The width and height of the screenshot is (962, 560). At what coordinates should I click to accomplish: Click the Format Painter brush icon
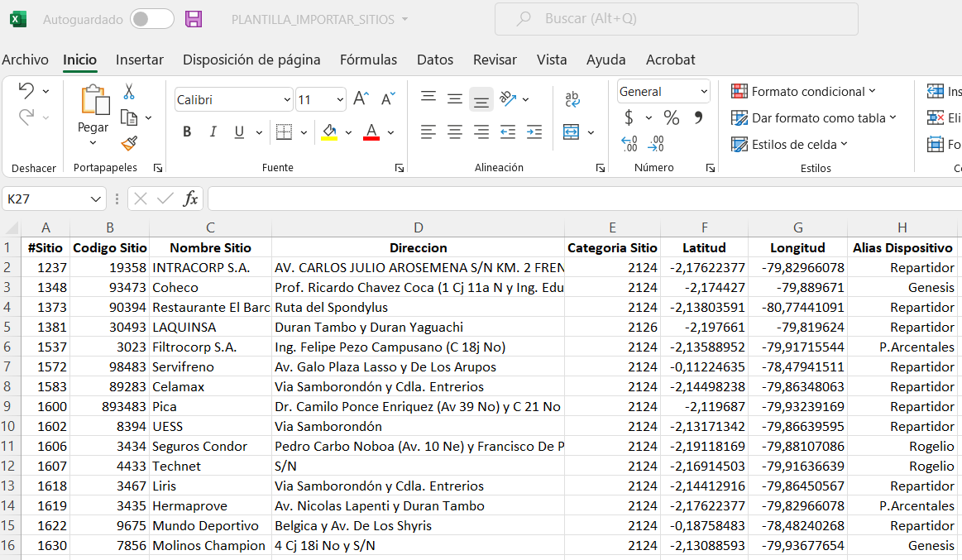129,144
